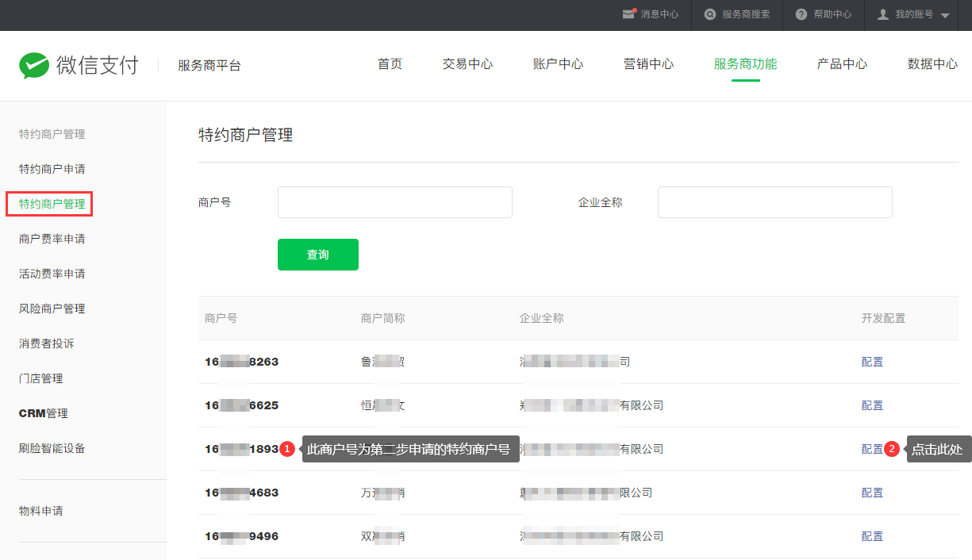The width and height of the screenshot is (972, 560).
Task: Select merchant number ending 8263
Action: (241, 362)
